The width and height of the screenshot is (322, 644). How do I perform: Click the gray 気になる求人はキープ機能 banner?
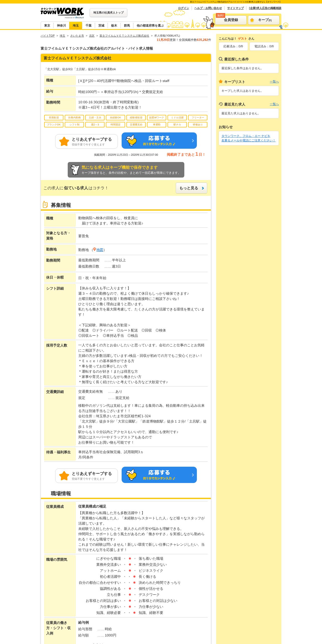(126, 170)
